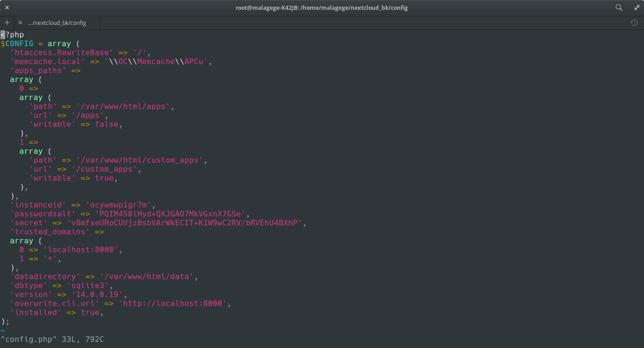Click the 'dbtype' sqlite3 value
This screenshot has height=348, width=644.
(90, 286)
